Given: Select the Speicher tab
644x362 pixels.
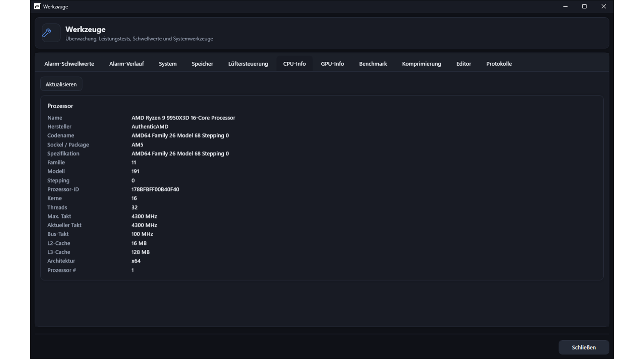Looking at the screenshot, I should point(202,64).
